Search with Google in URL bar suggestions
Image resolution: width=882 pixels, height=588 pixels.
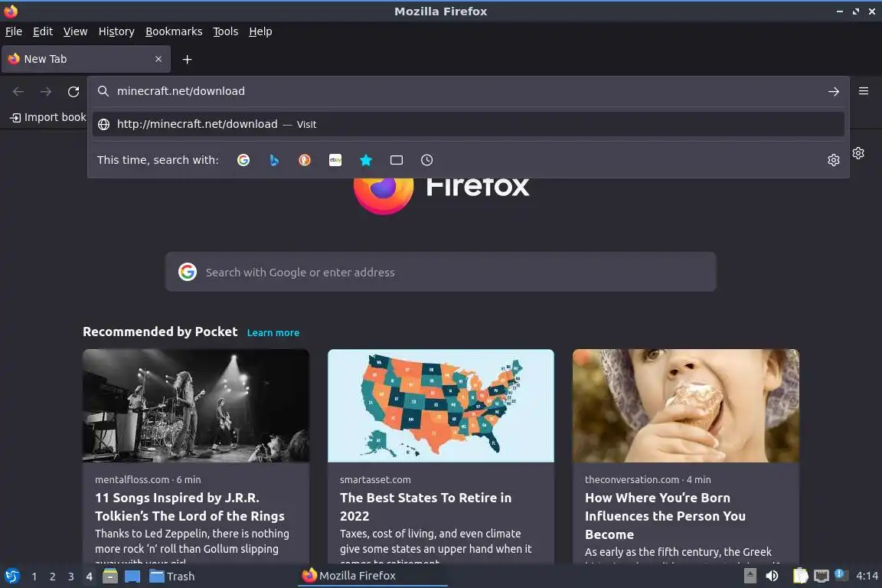pos(243,160)
